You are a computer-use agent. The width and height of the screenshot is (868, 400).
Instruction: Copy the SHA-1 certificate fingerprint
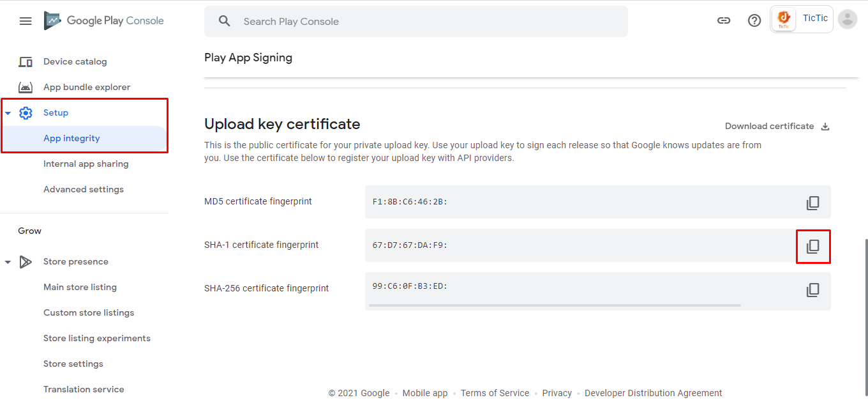point(812,247)
